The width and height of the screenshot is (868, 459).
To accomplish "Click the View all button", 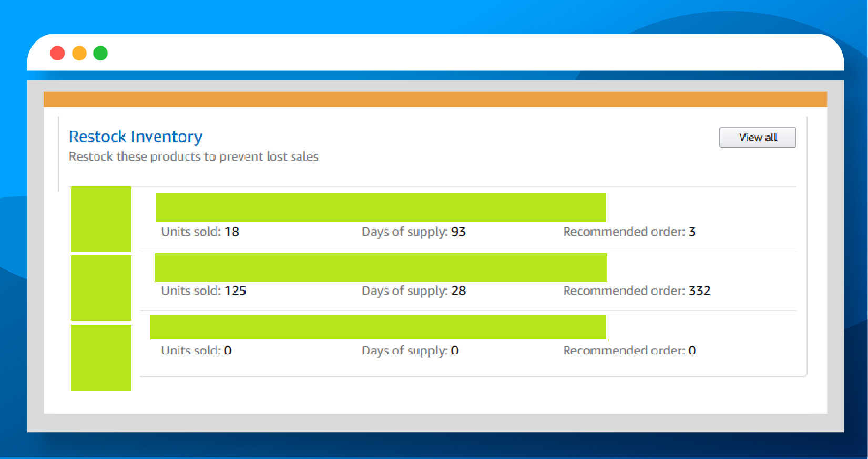I will 757,138.
